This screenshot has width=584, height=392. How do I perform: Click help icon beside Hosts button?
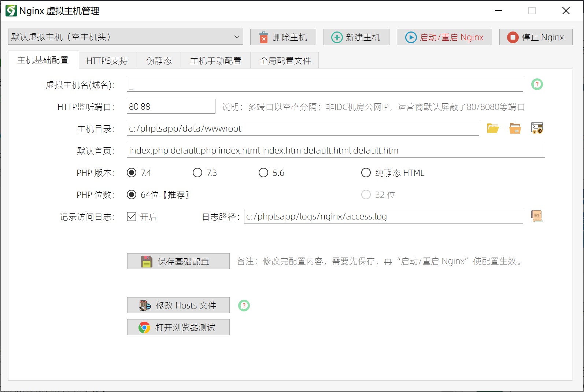244,306
